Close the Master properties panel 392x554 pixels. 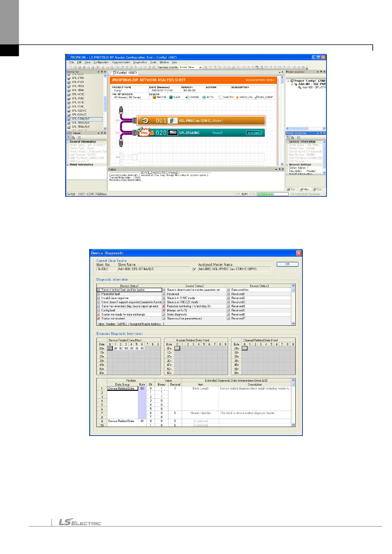click(324, 133)
